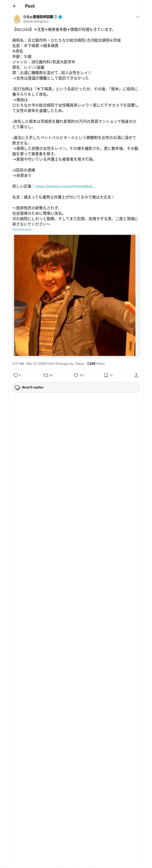Click the reply icon
152x868 pixels.
click(x=16, y=375)
